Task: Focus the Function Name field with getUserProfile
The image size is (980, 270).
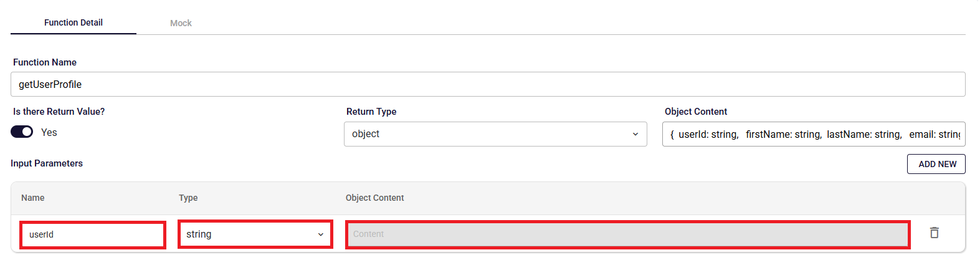Action: point(488,84)
